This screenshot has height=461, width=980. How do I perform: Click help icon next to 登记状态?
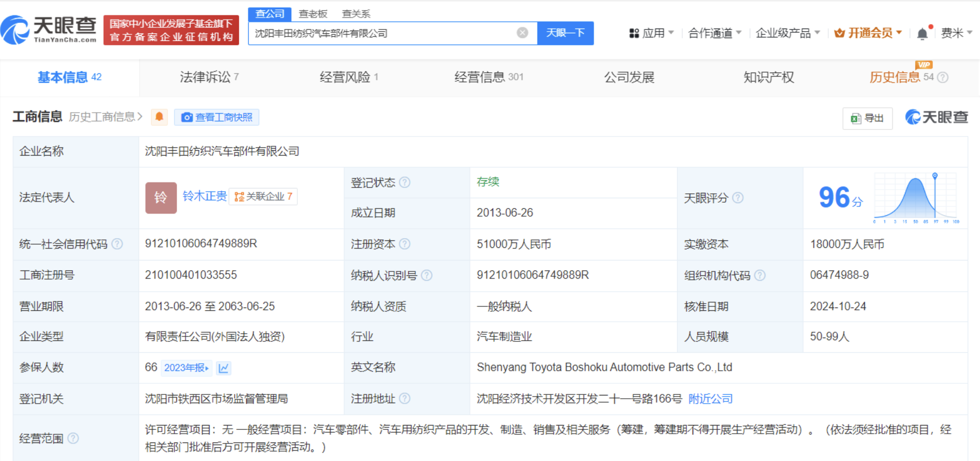coord(404,182)
